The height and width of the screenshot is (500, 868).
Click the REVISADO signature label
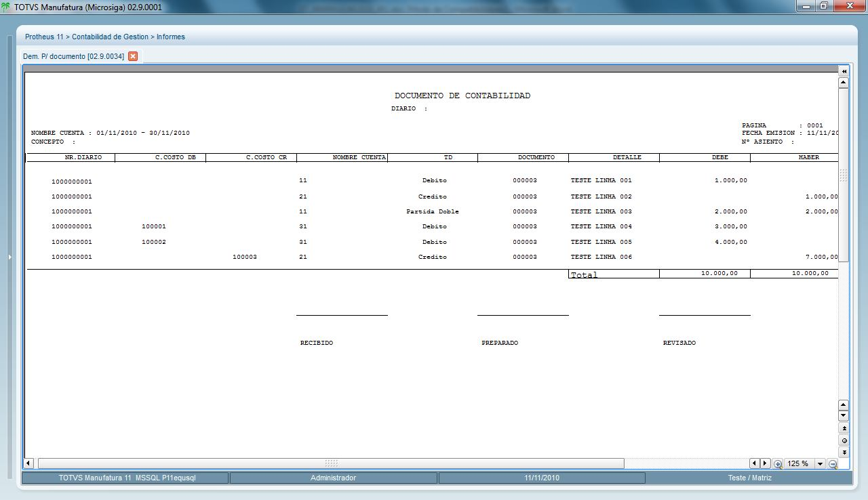(679, 343)
